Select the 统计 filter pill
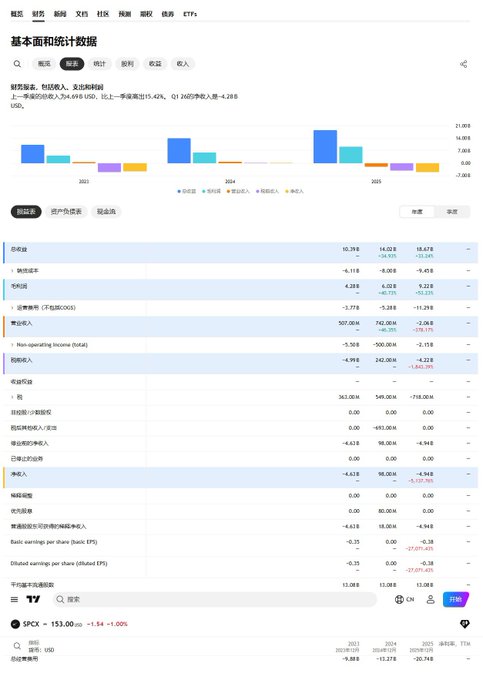The height and width of the screenshot is (680, 483). [x=100, y=64]
